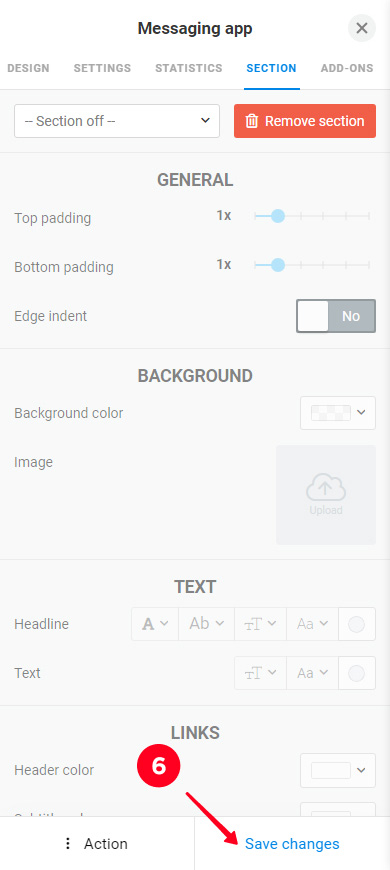
Task: Expand the Header color dropdown
Action: click(x=338, y=770)
